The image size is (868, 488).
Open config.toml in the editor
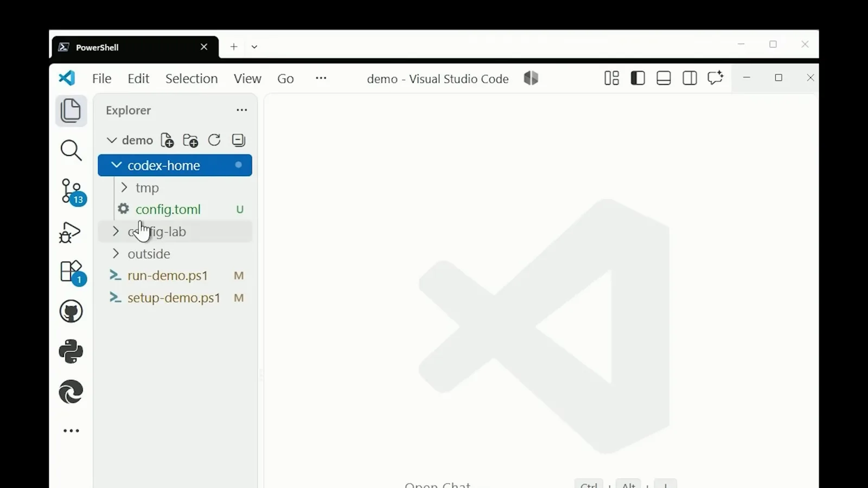(175, 209)
